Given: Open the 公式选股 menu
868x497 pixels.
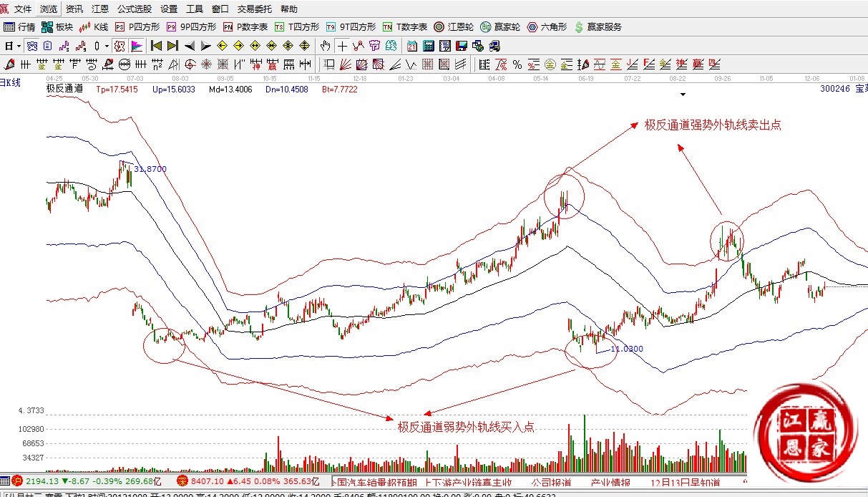Looking at the screenshot, I should (134, 9).
